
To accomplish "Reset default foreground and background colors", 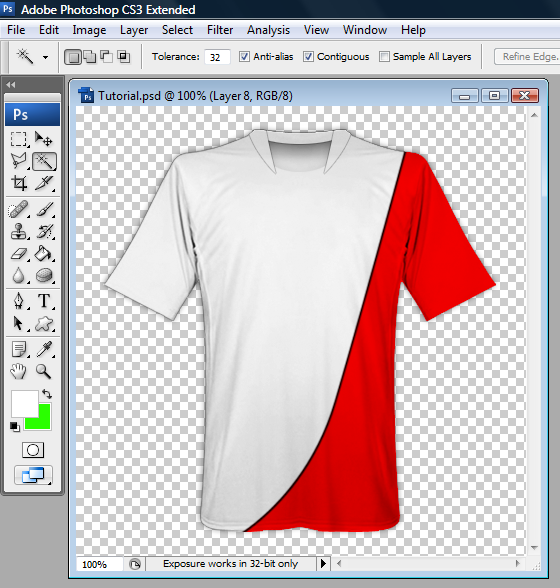I will 15,427.
